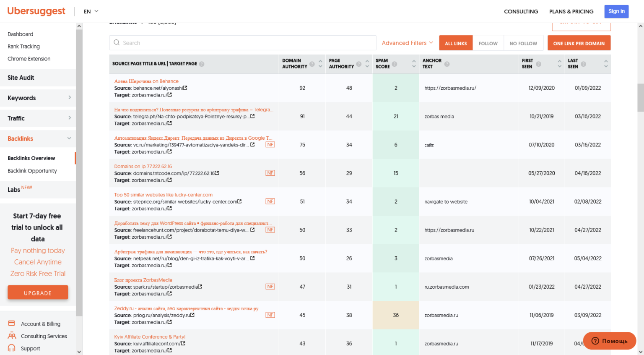
Task: Open Backlink Opportunity in sidebar
Action: (32, 171)
